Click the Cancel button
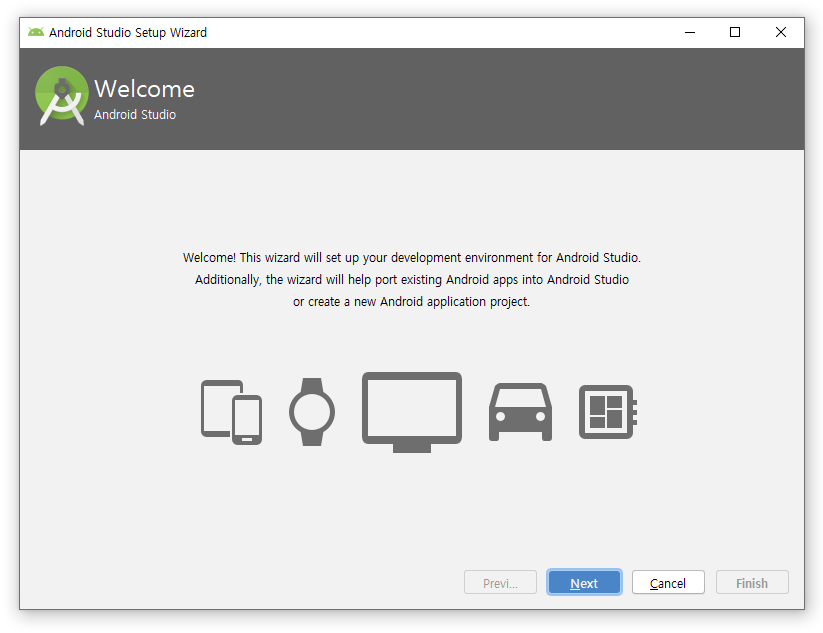The image size is (823, 633). click(x=668, y=583)
